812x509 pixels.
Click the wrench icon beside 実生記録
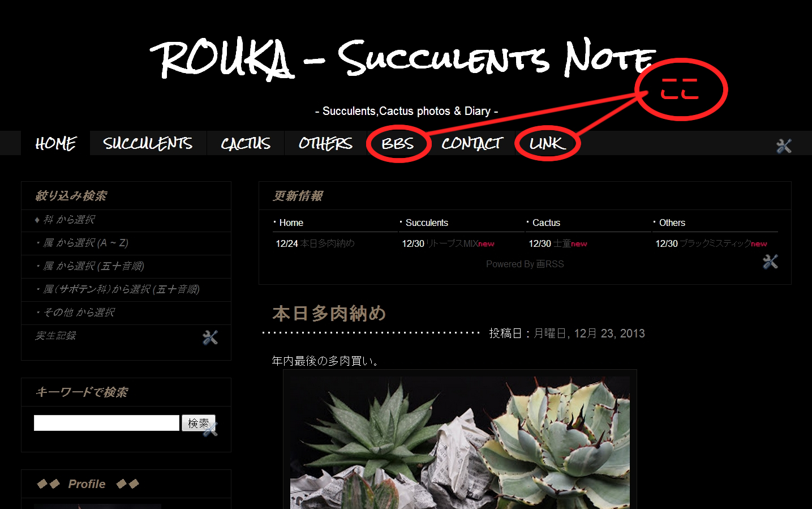coord(210,337)
